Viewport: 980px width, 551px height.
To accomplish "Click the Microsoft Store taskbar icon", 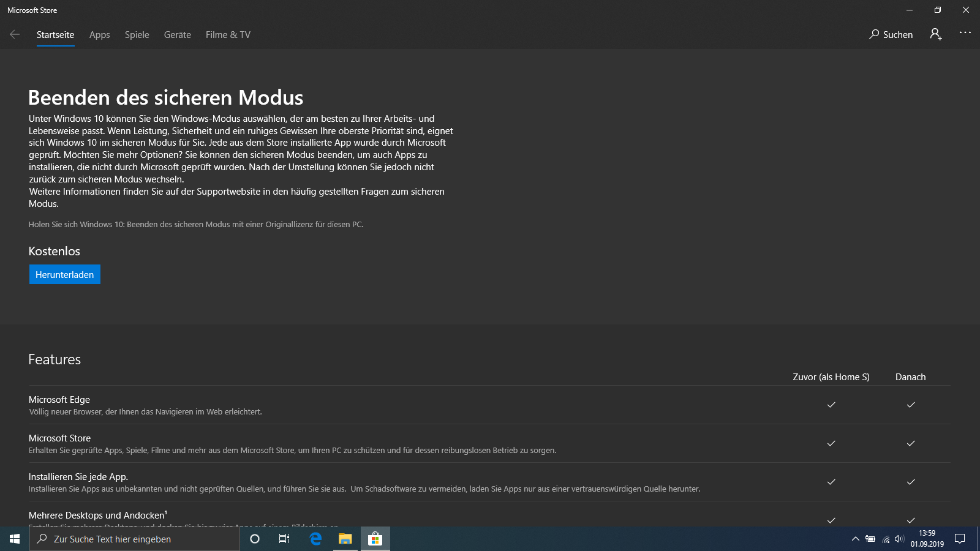I will click(375, 539).
